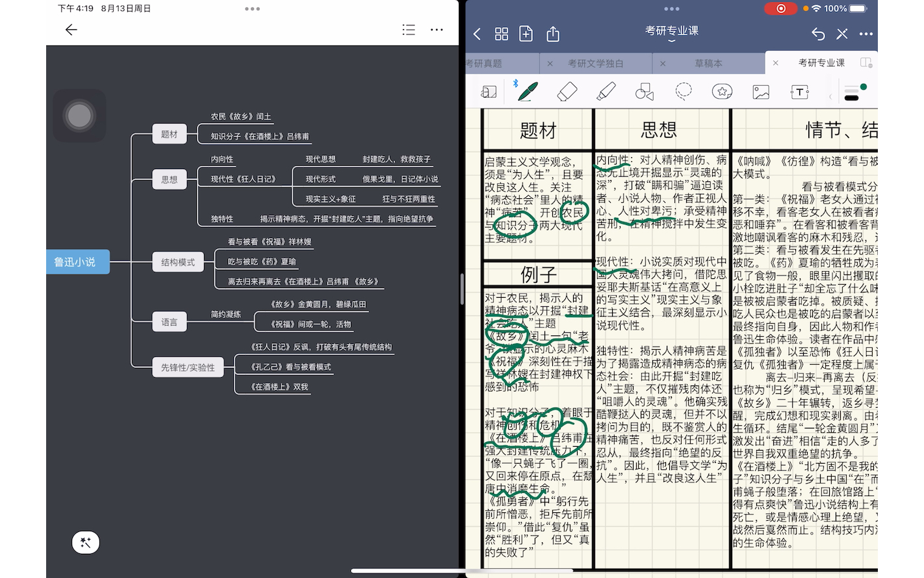
Task: Go back to GoodNotes document library
Action: (478, 34)
